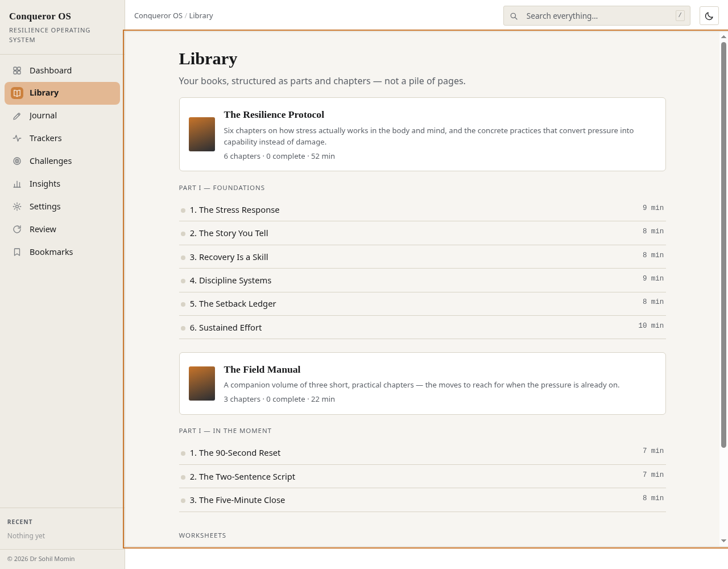Screen dimensions: 728x569
Task: Open chapter 6. Sustained Effort
Action: point(422,327)
